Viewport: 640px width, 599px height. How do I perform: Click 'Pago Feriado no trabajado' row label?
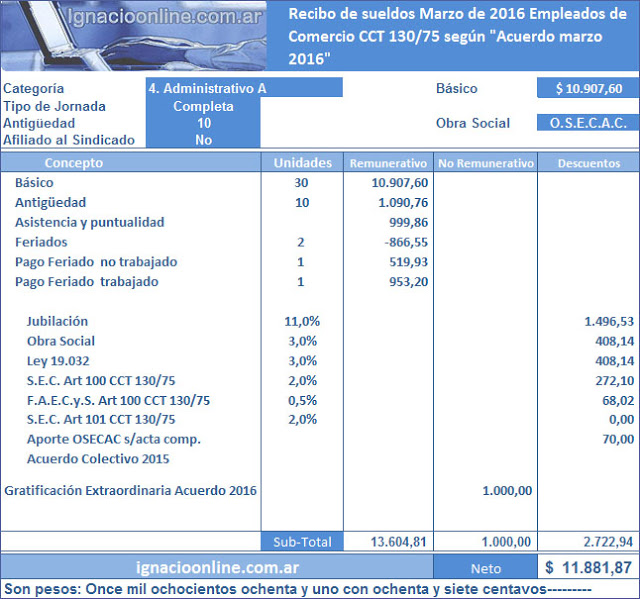96,262
